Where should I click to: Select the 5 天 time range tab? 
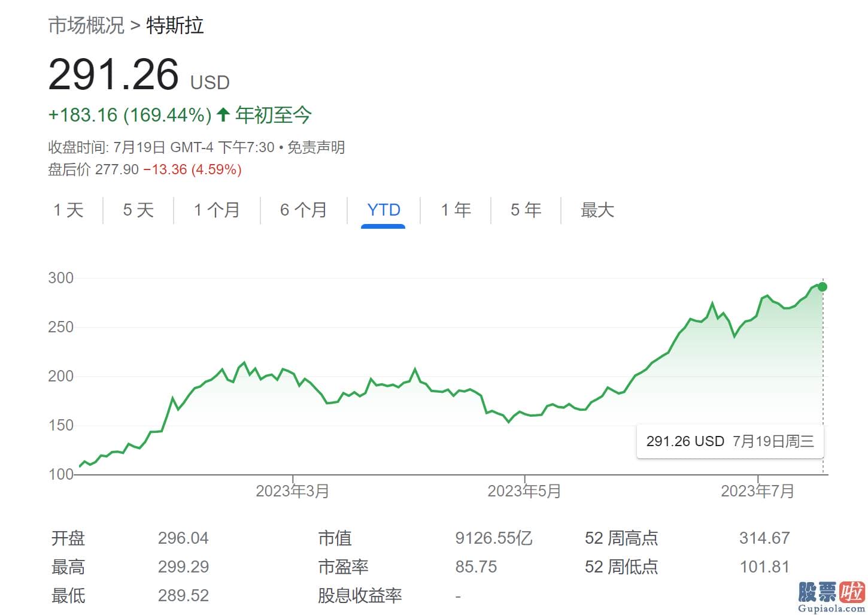pos(138,210)
